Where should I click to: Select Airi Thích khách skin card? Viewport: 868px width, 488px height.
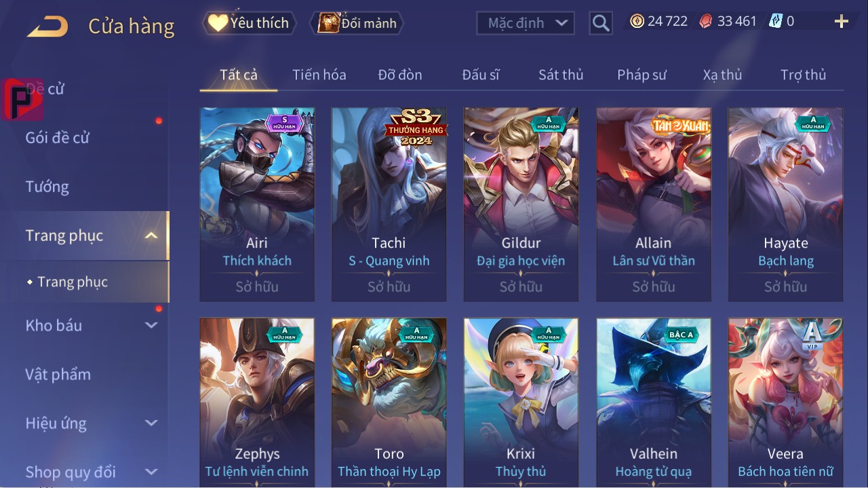pos(257,204)
